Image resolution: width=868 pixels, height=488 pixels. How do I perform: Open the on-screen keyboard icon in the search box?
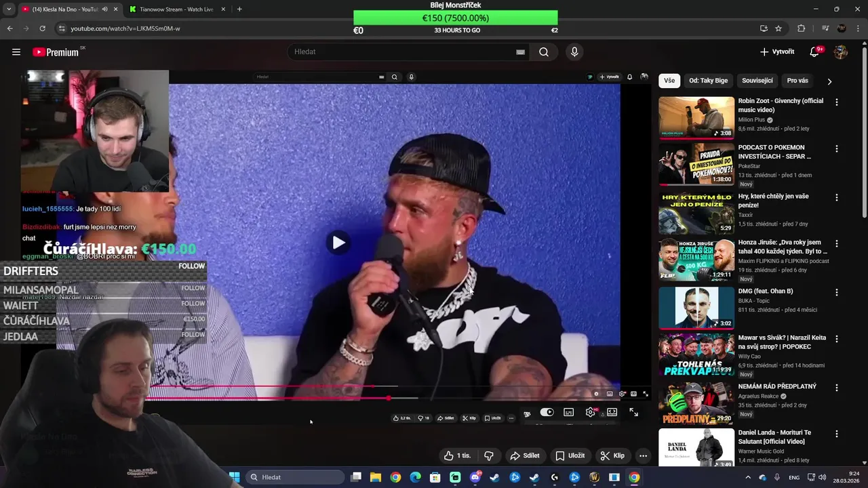pyautogui.click(x=520, y=52)
